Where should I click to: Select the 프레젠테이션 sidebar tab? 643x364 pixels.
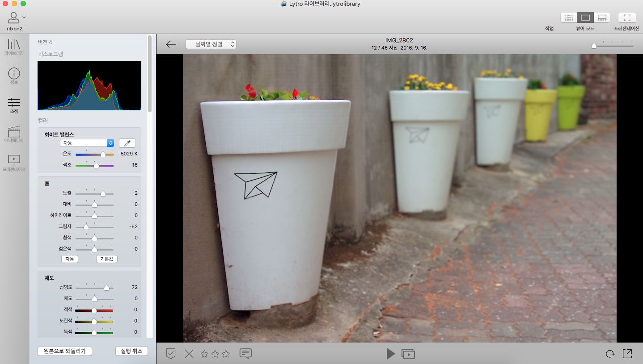click(14, 163)
